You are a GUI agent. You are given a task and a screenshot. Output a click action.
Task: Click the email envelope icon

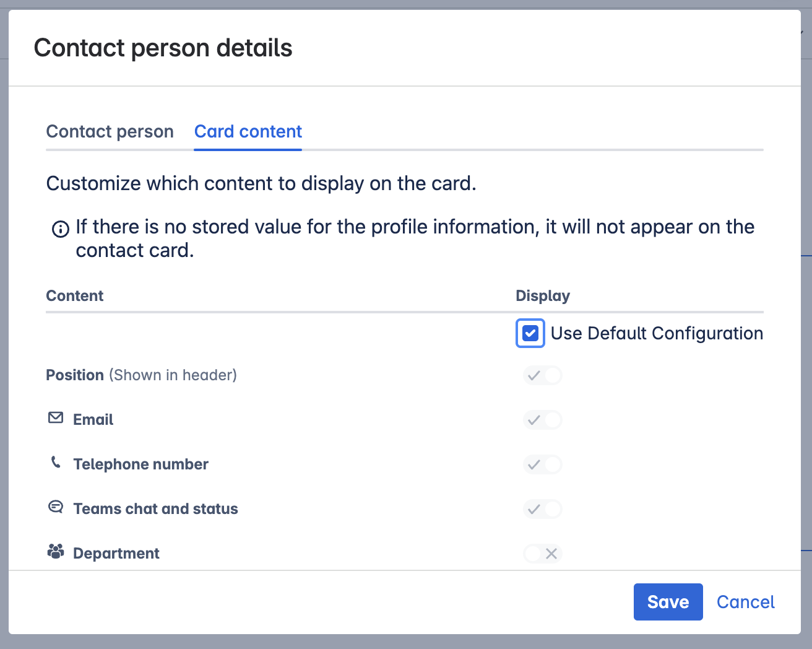click(x=56, y=418)
